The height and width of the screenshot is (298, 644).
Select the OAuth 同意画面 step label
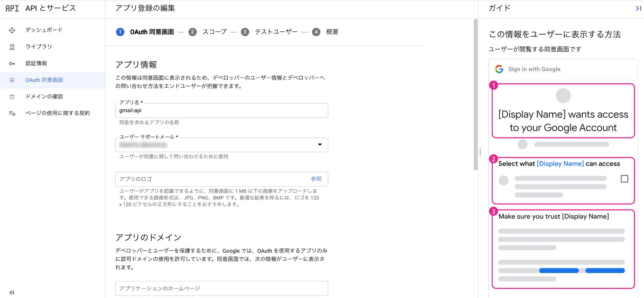(x=152, y=32)
